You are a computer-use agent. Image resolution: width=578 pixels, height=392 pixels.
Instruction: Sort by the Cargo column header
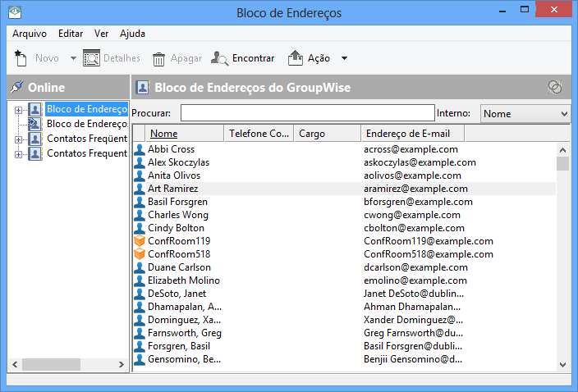328,133
